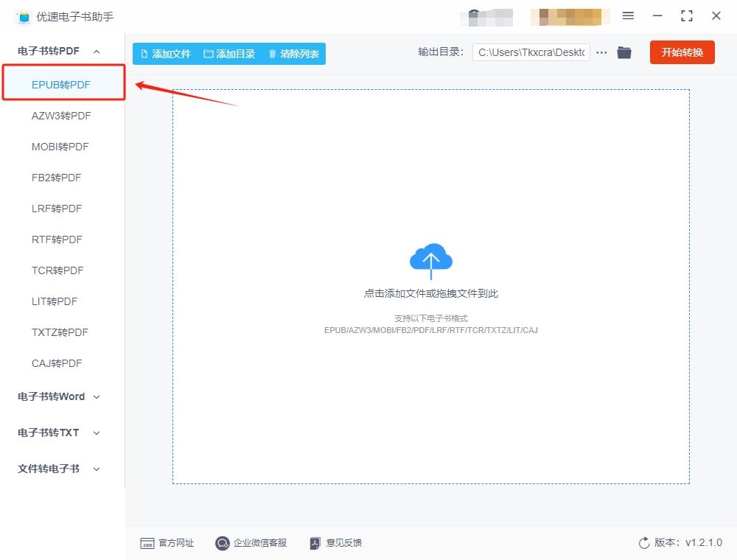Click the 开始转换 start button
The image size is (737, 560).
[682, 52]
